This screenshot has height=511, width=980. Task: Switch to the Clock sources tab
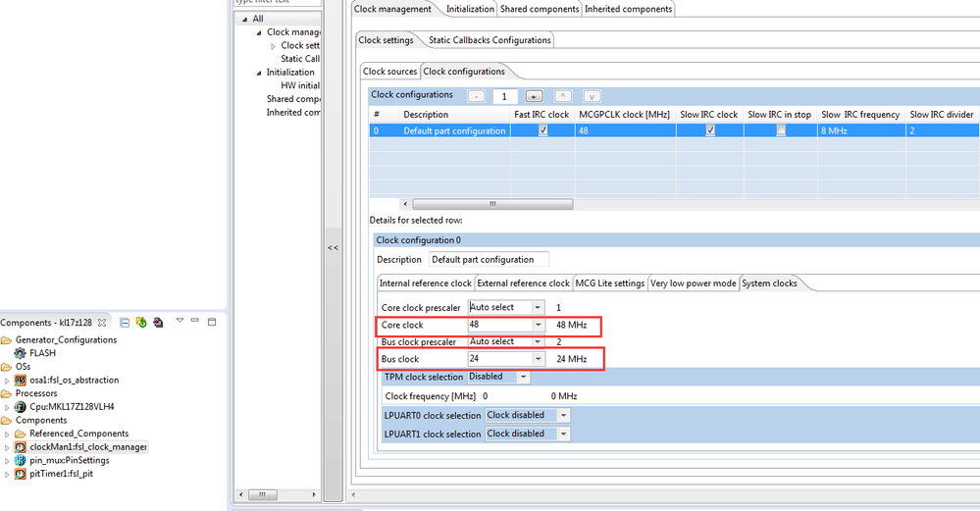[390, 72]
